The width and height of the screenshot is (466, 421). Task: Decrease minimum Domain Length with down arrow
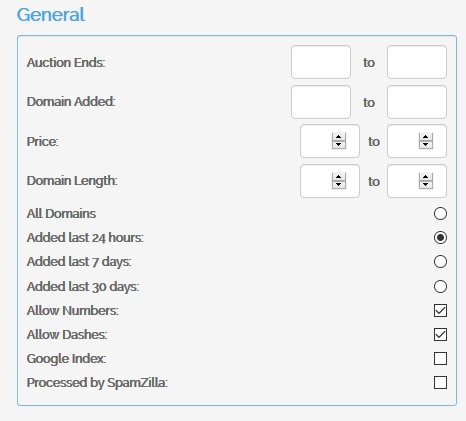[339, 185]
